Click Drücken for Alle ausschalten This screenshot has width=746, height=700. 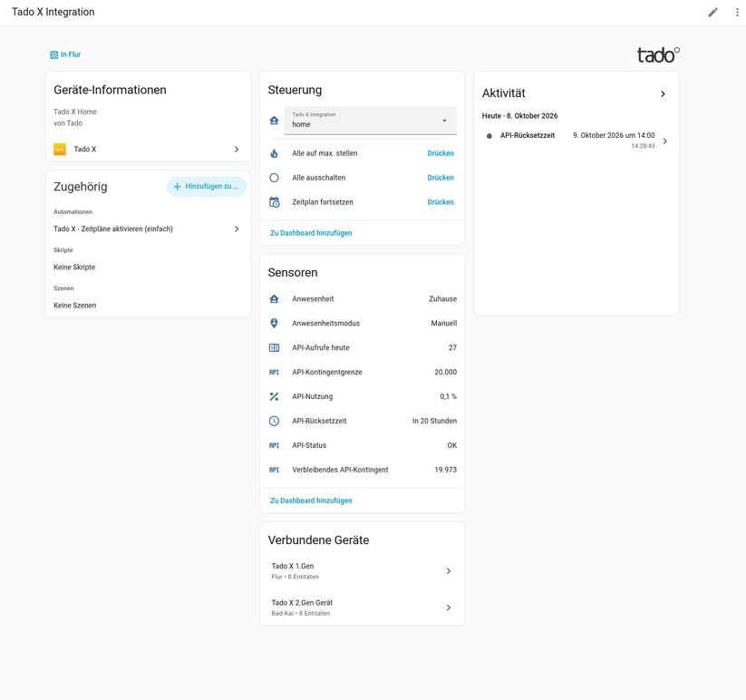pos(441,178)
